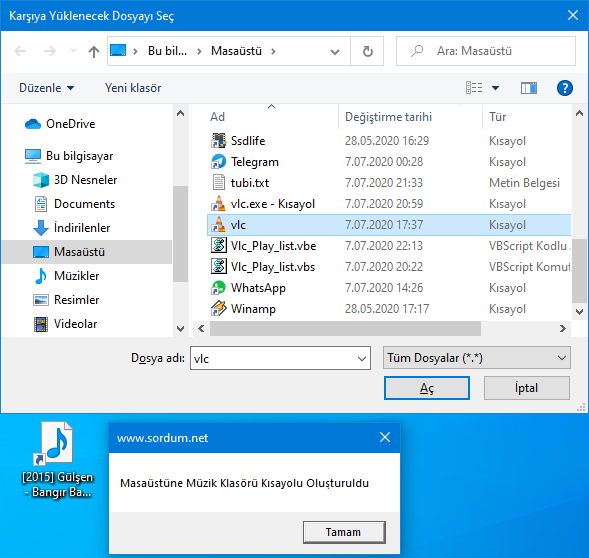Select the WhatsApp shortcut icon
This screenshot has width=589, height=558.
click(218, 288)
